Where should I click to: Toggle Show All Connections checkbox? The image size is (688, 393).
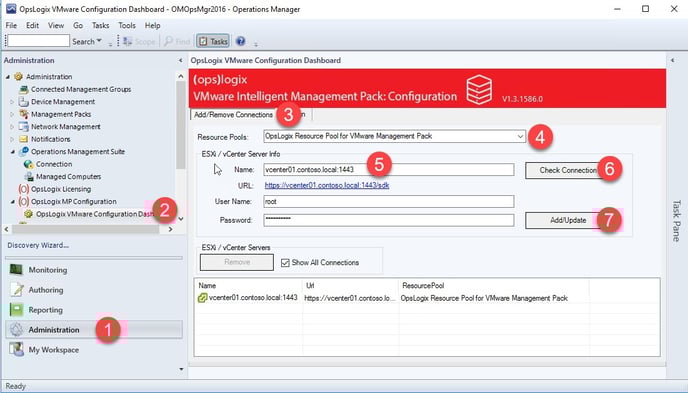(x=285, y=263)
